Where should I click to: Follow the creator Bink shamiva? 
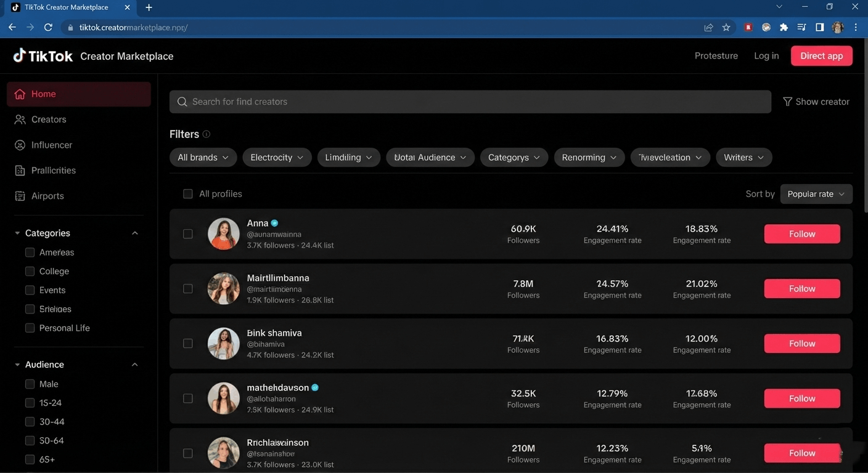pyautogui.click(x=801, y=344)
